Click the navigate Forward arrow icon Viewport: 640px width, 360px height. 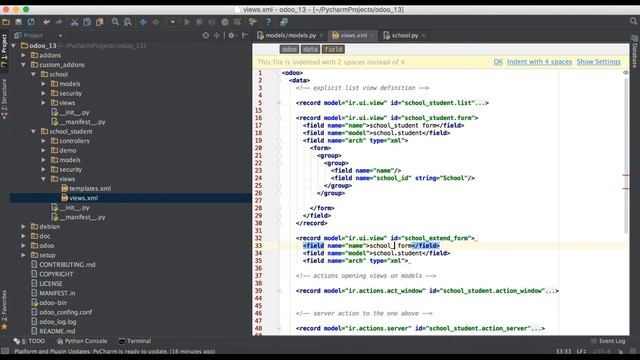[156, 22]
